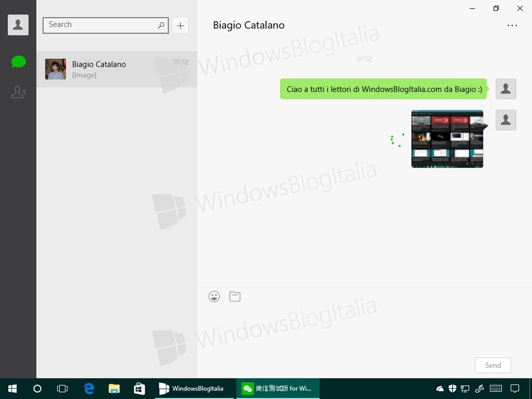Click the 07:52 timestamp in conversation list
This screenshot has width=532, height=399.
coord(181,62)
